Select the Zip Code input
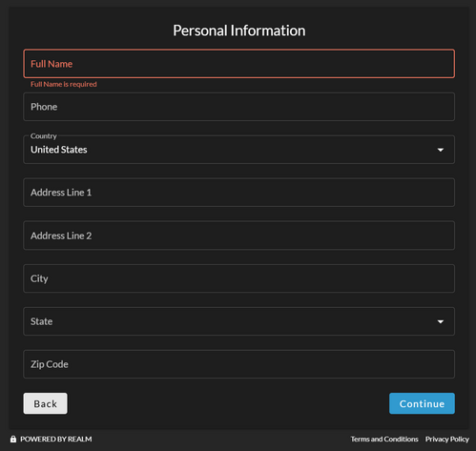476x451 pixels. point(238,364)
